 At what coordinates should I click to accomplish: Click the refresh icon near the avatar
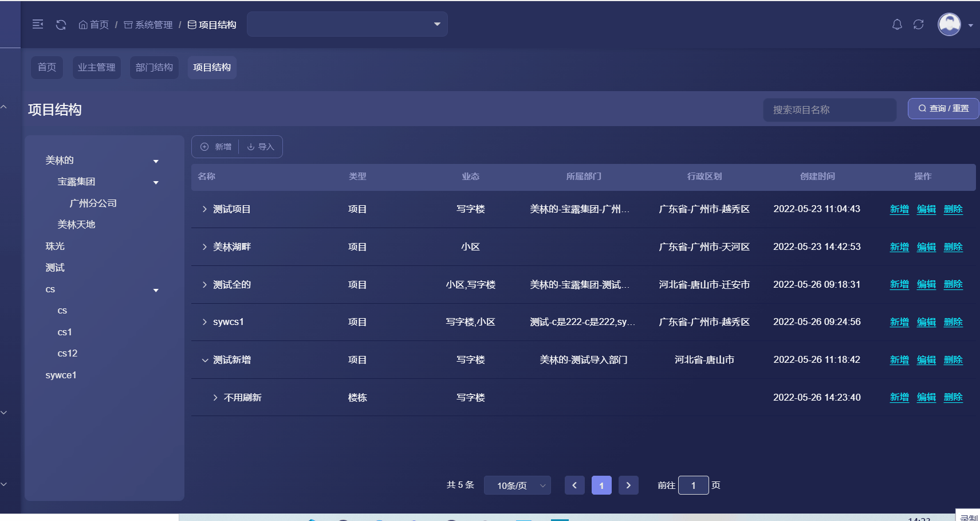coord(919,24)
